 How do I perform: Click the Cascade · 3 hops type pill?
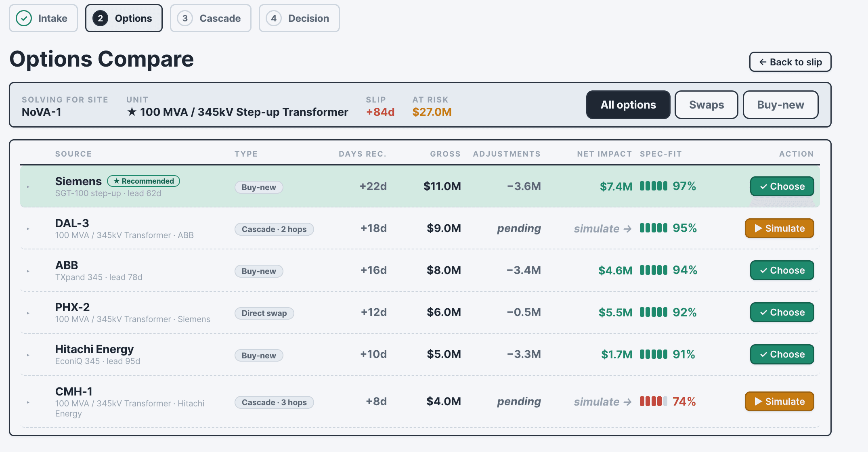click(274, 402)
